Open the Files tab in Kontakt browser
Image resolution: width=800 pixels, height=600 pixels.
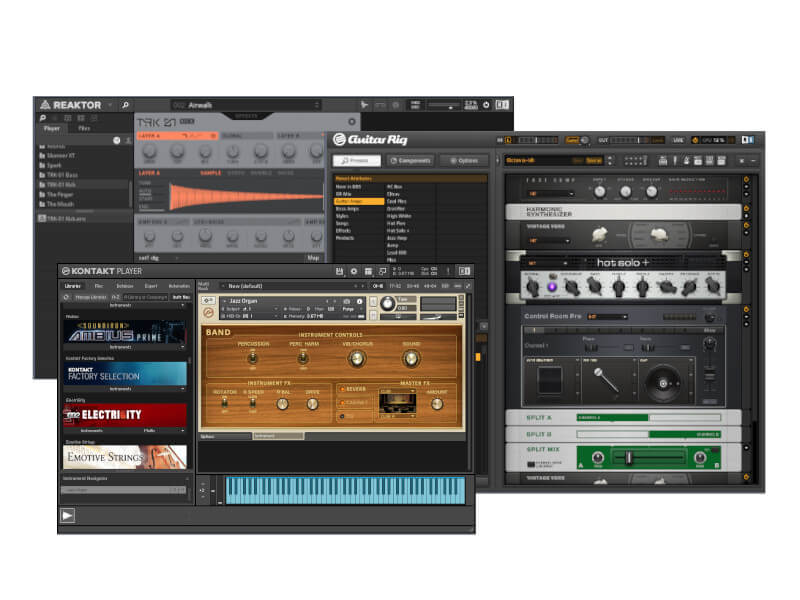98,286
